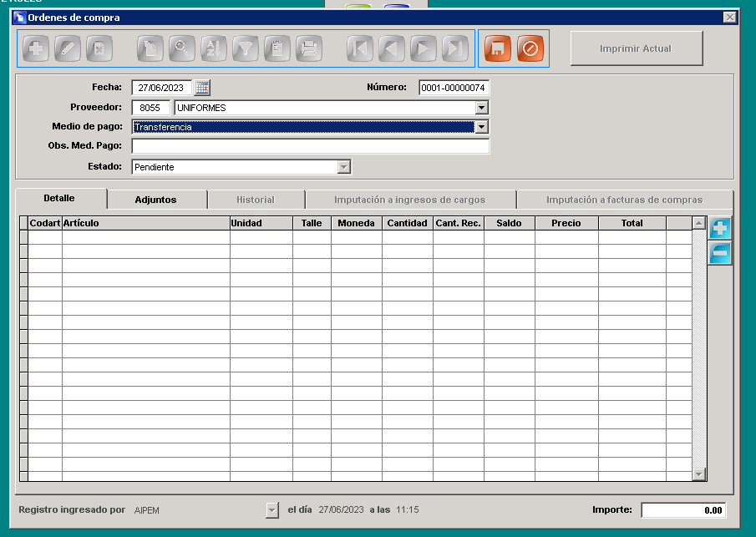Click the Unidad column header

pyautogui.click(x=261, y=223)
